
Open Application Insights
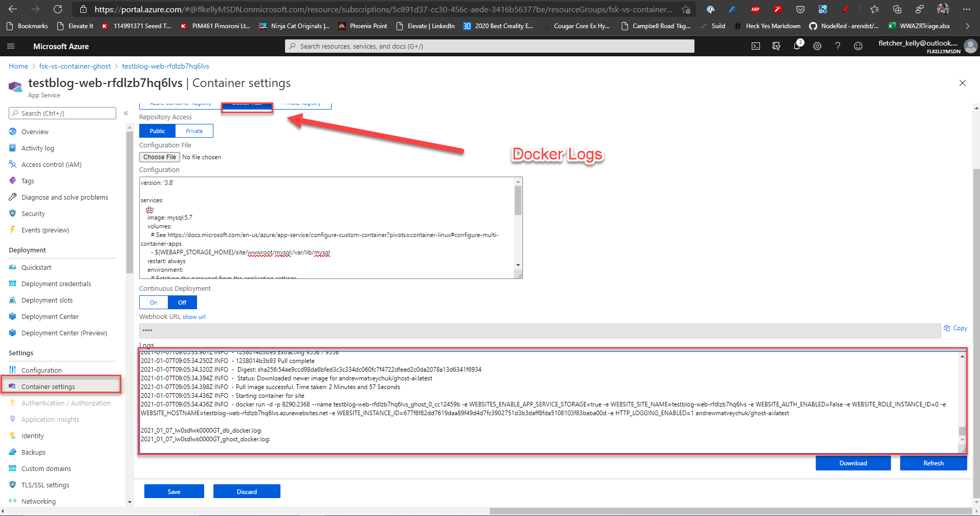point(50,419)
